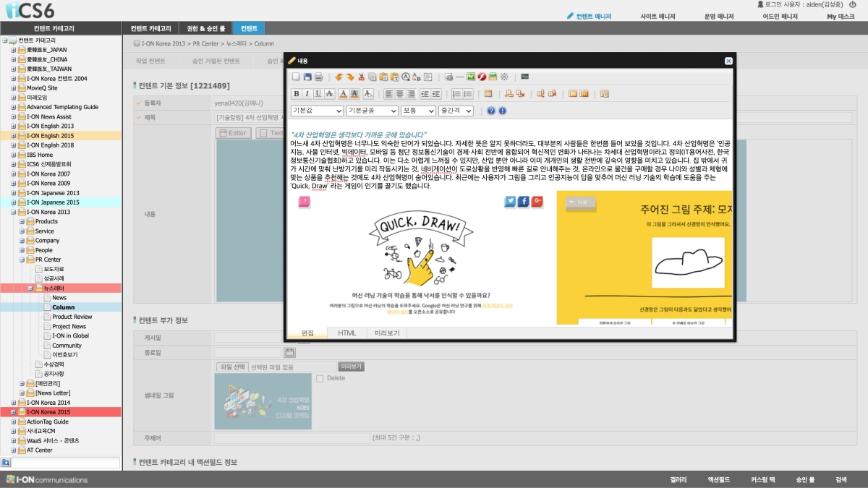Click the category search icon under the tree
This screenshot has height=488, width=868.
point(6,462)
